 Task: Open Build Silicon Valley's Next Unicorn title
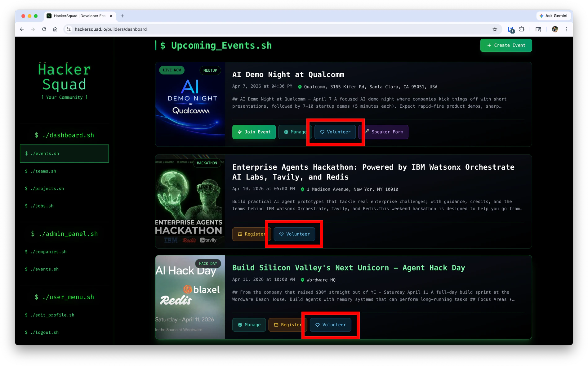point(349,268)
